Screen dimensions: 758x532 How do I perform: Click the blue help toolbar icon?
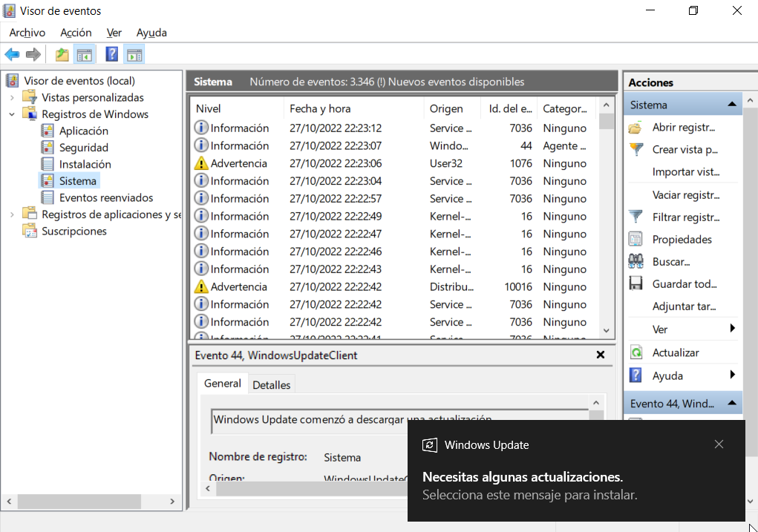click(x=112, y=54)
